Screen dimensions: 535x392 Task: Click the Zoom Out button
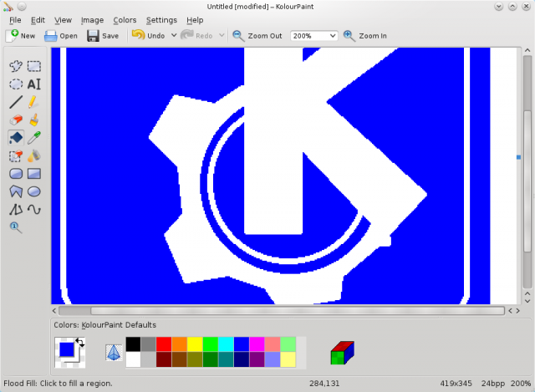(257, 36)
